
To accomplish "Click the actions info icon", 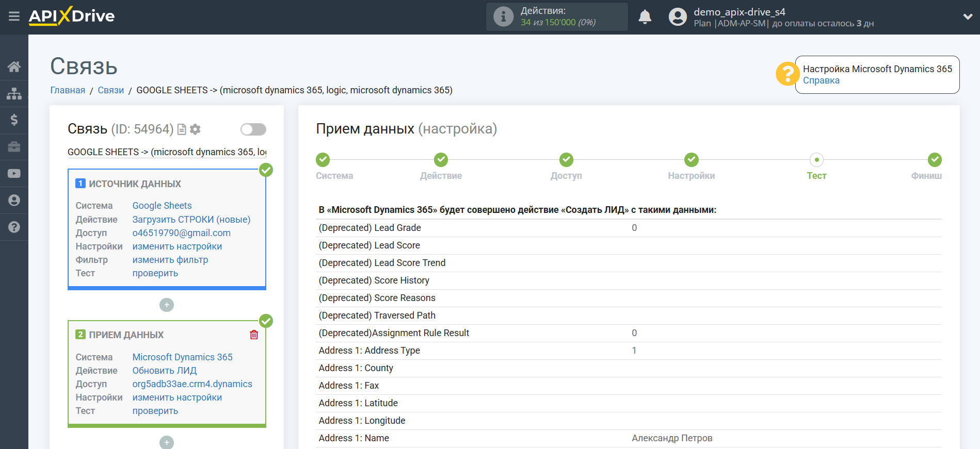I will [x=503, y=16].
